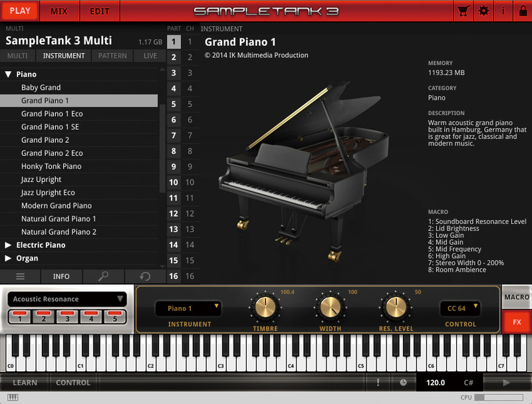Click the C# key field
Screen dimensions: 532x404
coord(469,383)
